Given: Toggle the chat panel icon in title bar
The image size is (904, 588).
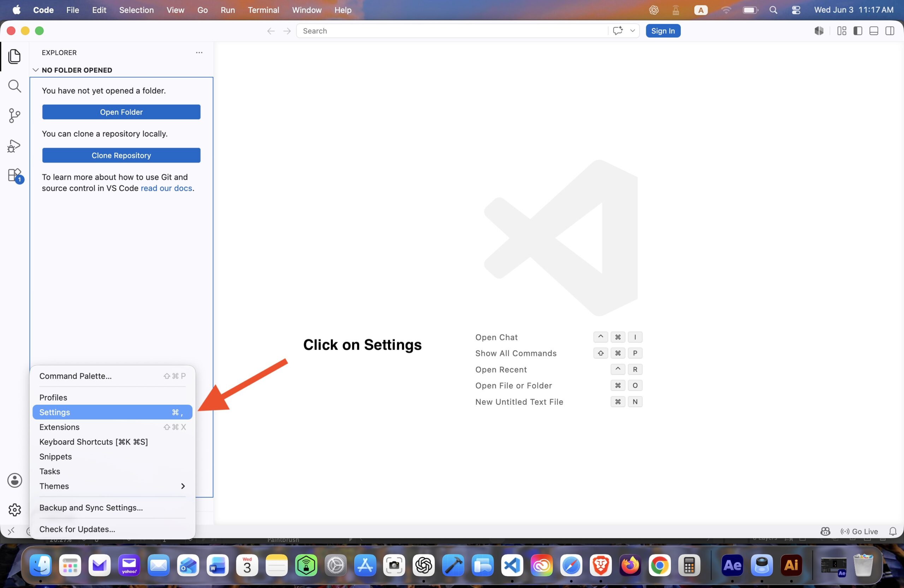Looking at the screenshot, I should coord(819,31).
